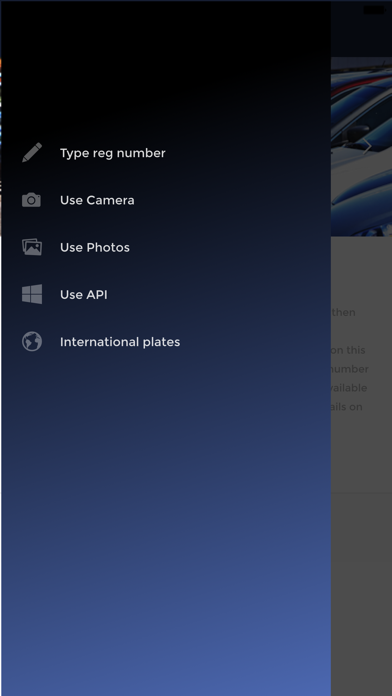The image size is (392, 696).
Task: Click the photos gallery icon
Action: 32,247
